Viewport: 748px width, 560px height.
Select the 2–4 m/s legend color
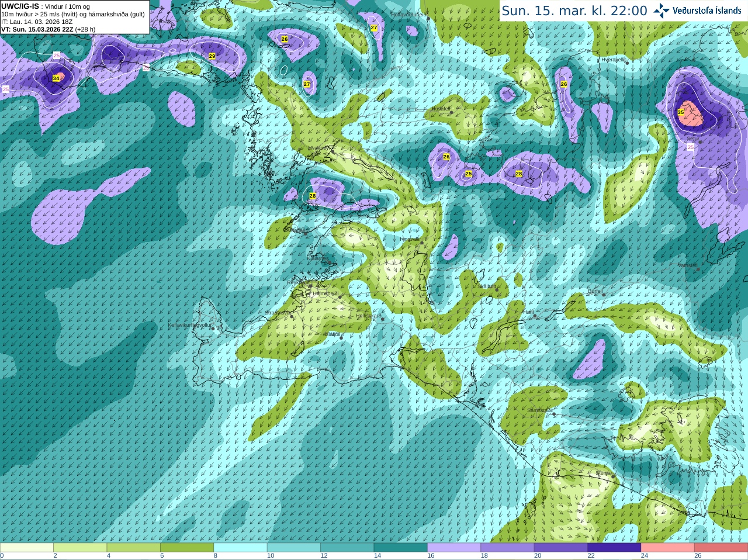[80, 548]
